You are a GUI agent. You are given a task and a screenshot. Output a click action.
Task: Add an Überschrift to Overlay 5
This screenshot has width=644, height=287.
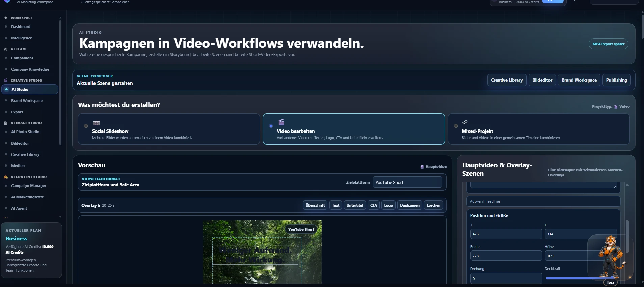pos(315,205)
